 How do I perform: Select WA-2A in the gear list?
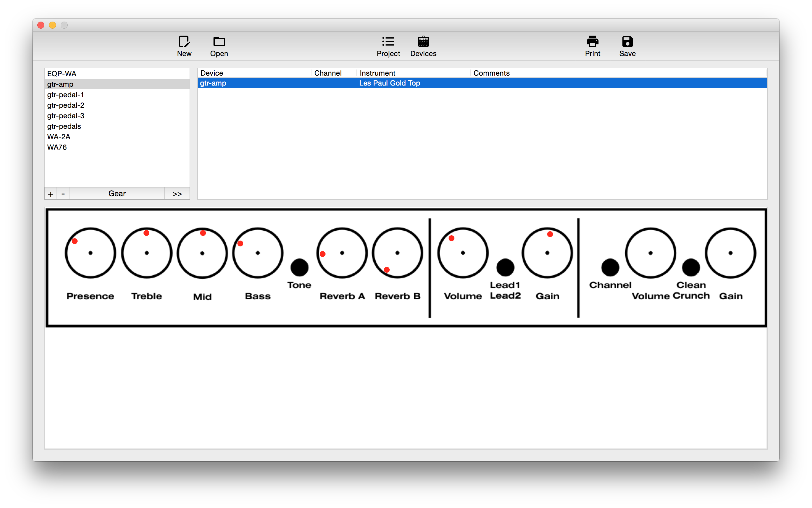(x=117, y=137)
